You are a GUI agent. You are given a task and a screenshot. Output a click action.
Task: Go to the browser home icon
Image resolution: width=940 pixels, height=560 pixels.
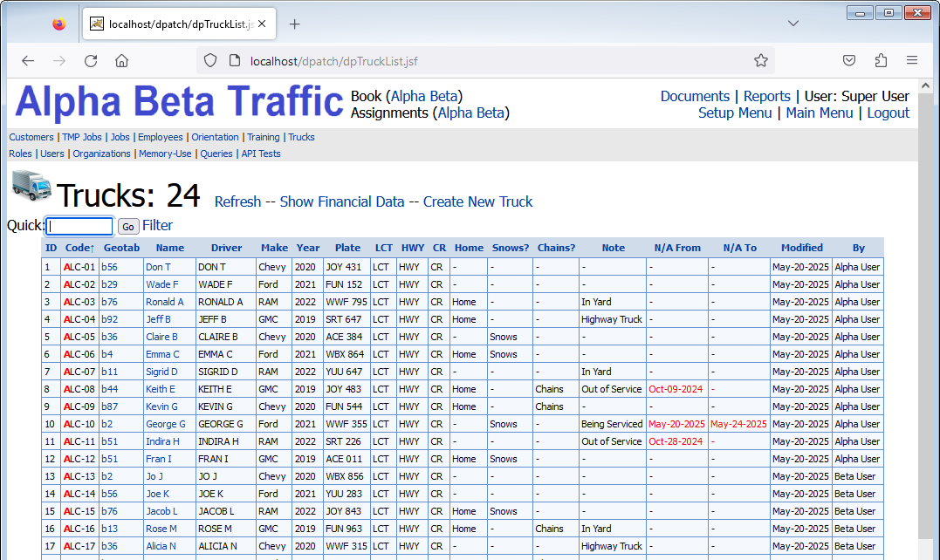pyautogui.click(x=122, y=60)
